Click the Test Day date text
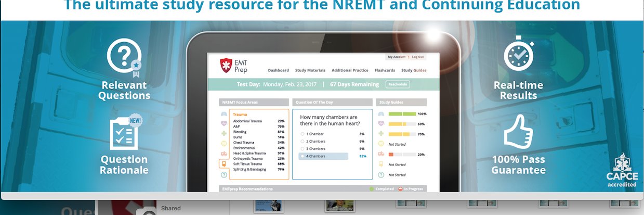Screen dimensions: 644x215 tap(277, 84)
